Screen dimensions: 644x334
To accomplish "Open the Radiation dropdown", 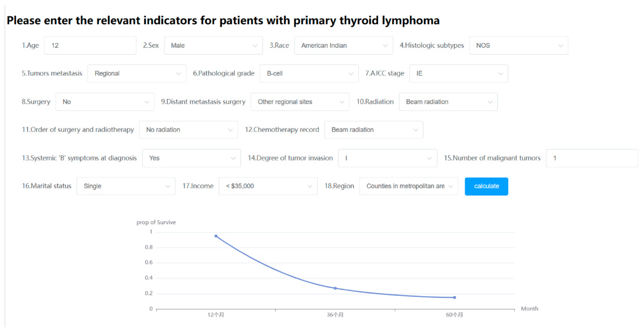I will coord(448,102).
